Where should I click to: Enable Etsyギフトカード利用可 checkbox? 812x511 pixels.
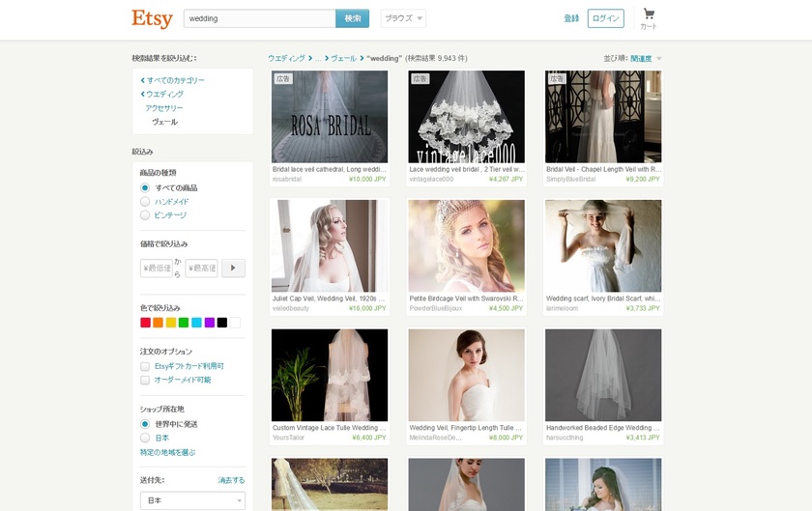145,366
